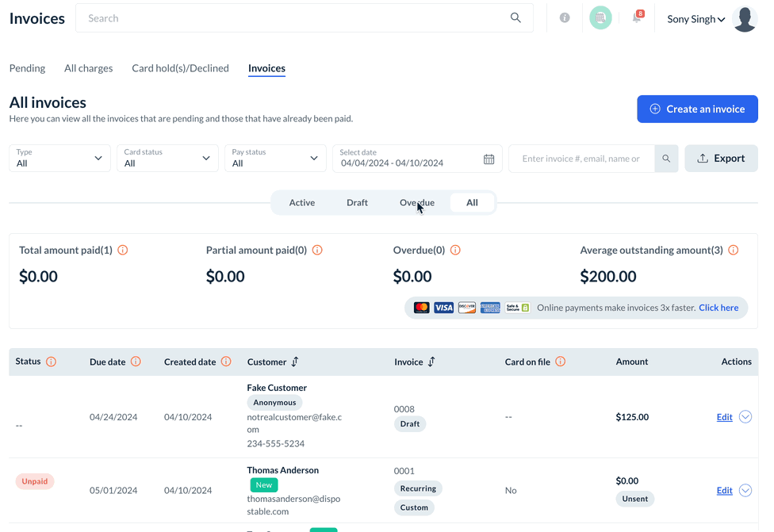Open the Sony Singh account menu
Screen dimensions: 774x532
click(696, 19)
